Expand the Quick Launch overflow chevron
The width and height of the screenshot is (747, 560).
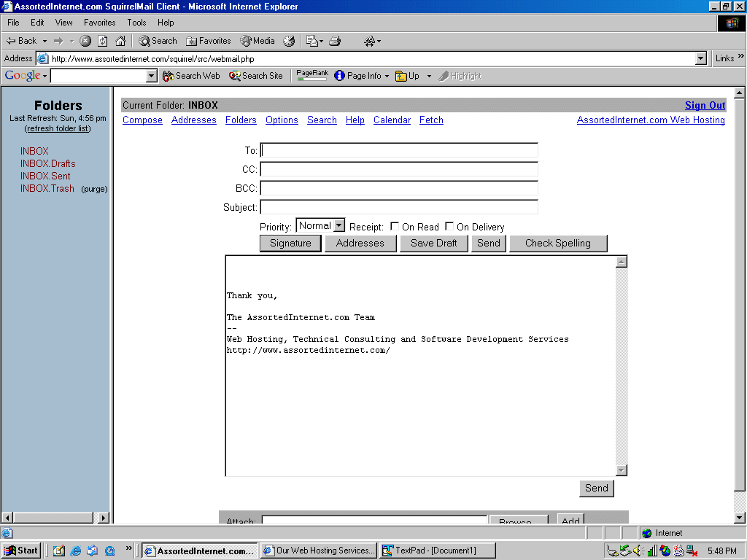(x=128, y=548)
